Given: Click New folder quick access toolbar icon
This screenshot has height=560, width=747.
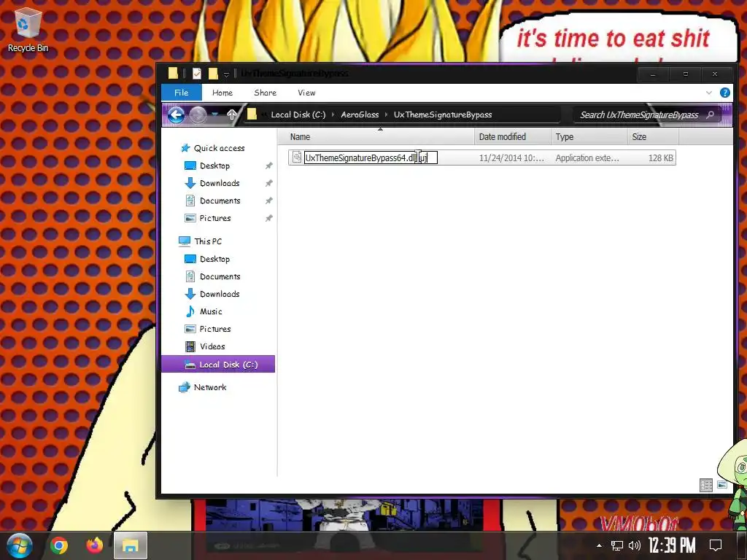Looking at the screenshot, I should coord(213,74).
